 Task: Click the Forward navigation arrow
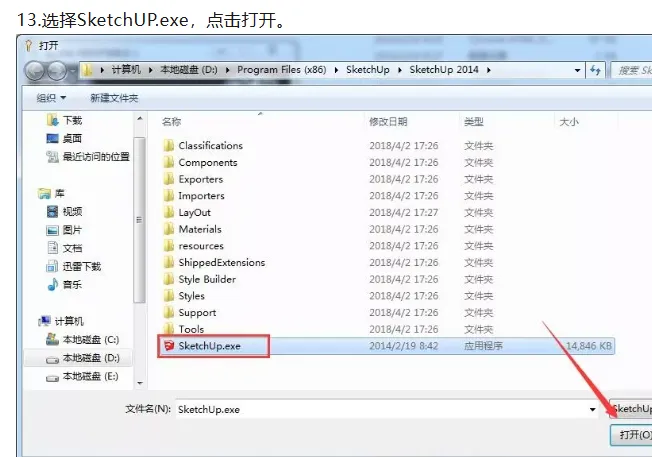tap(57, 71)
